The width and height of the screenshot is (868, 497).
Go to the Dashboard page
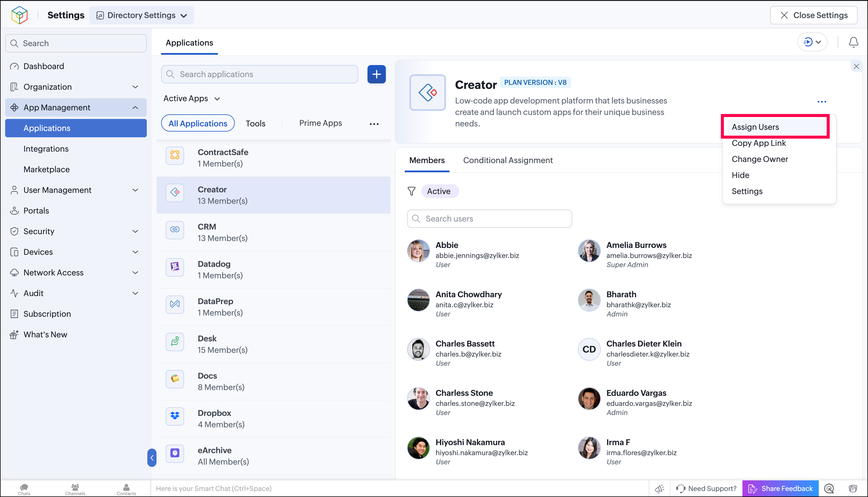43,66
